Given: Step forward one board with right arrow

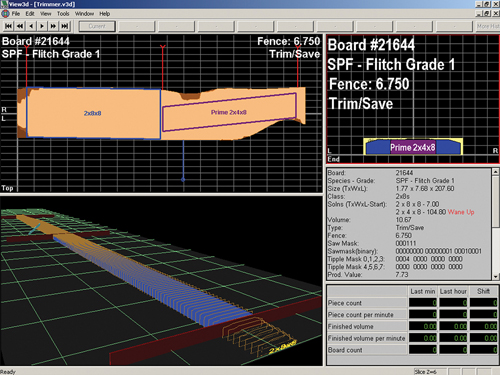Looking at the screenshot, I should [42, 26].
